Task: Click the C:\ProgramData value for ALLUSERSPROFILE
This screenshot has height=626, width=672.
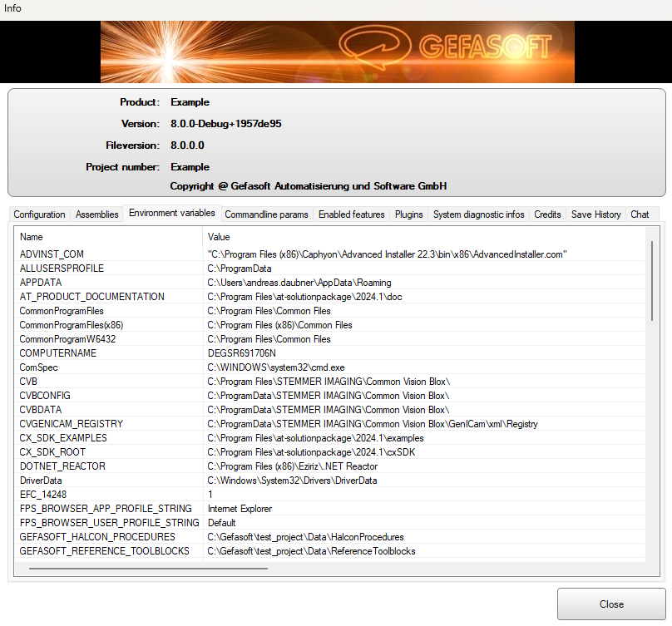Action: coord(240,269)
